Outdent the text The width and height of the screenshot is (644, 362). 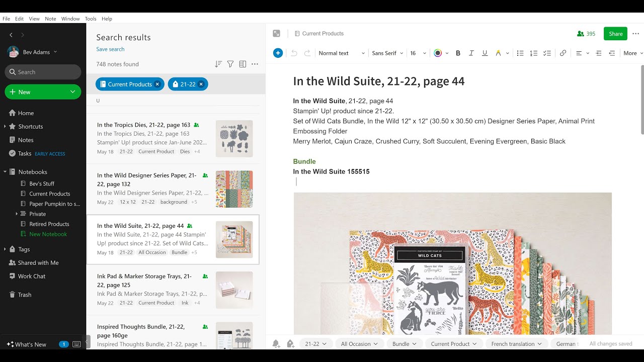[612, 53]
